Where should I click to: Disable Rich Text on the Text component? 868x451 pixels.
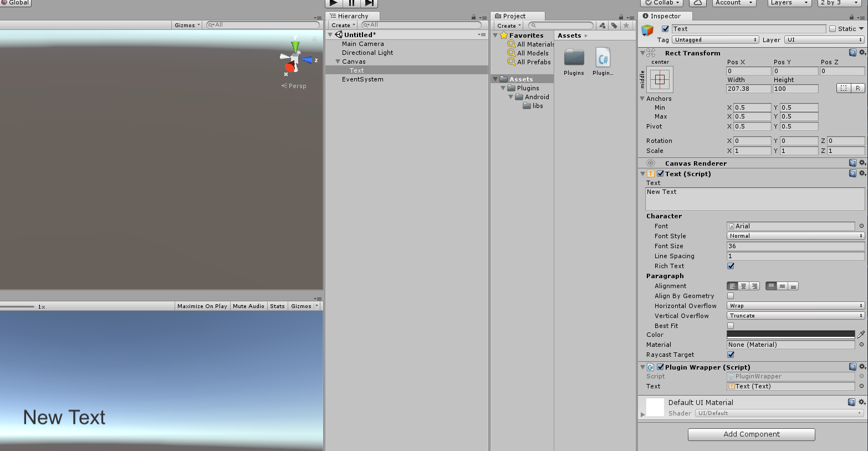[731, 266]
